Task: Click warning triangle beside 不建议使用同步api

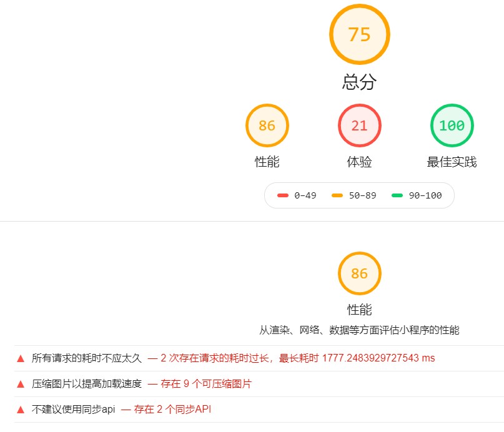Action: (x=21, y=410)
